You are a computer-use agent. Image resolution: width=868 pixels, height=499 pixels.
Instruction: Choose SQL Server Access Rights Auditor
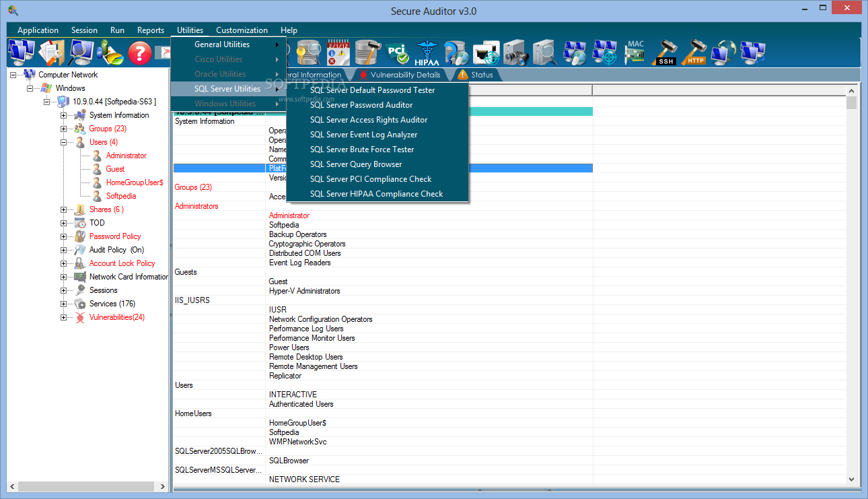pyautogui.click(x=377, y=120)
